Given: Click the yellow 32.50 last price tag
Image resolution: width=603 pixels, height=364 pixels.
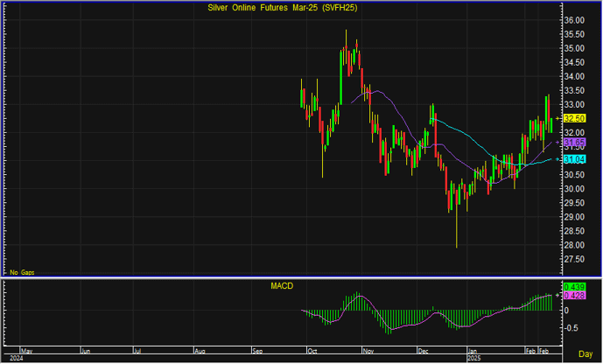Looking at the screenshot, I should pyautogui.click(x=574, y=118).
